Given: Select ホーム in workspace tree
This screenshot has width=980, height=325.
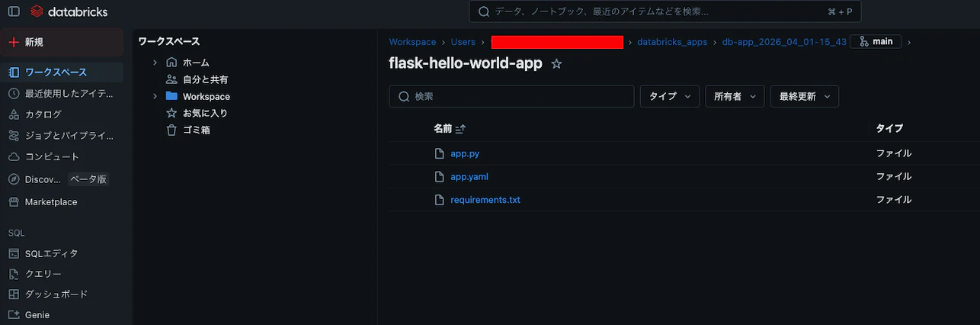Looking at the screenshot, I should [x=196, y=63].
